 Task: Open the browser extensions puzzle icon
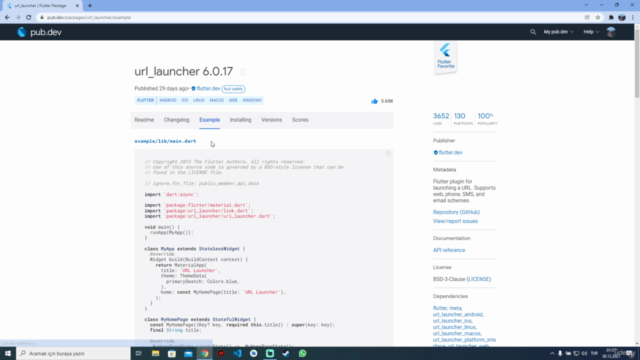coord(611,18)
